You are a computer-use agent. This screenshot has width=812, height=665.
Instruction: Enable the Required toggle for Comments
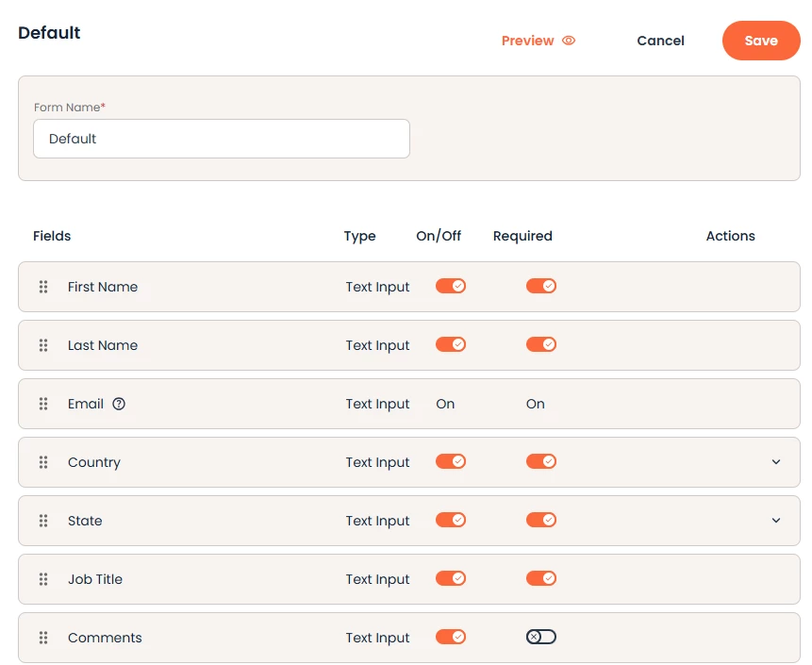541,637
